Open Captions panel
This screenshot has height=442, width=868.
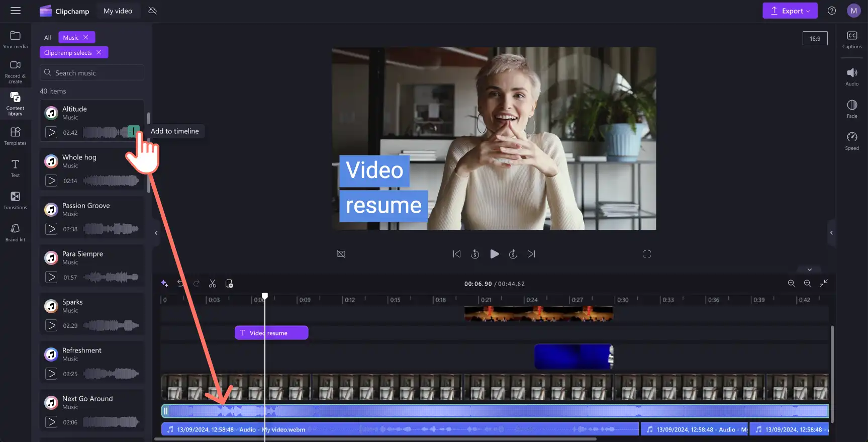(x=852, y=40)
